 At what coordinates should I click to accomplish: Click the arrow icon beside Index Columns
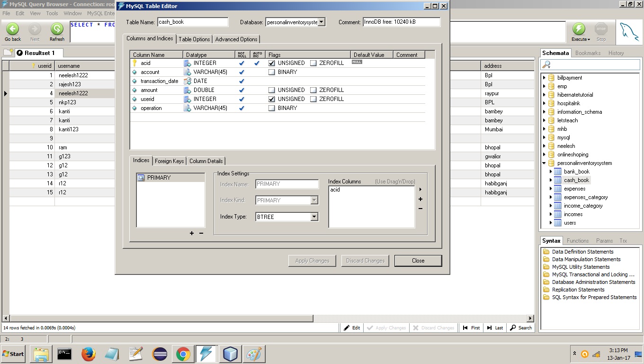420,190
